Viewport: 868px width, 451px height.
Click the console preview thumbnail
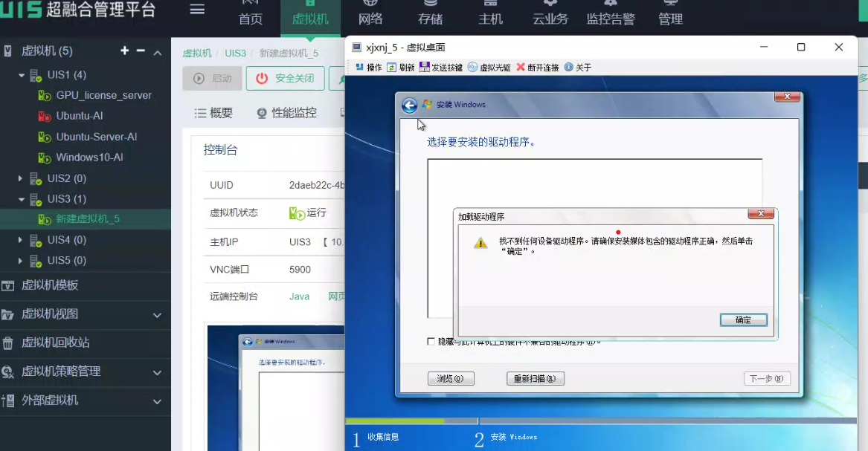[x=276, y=388]
